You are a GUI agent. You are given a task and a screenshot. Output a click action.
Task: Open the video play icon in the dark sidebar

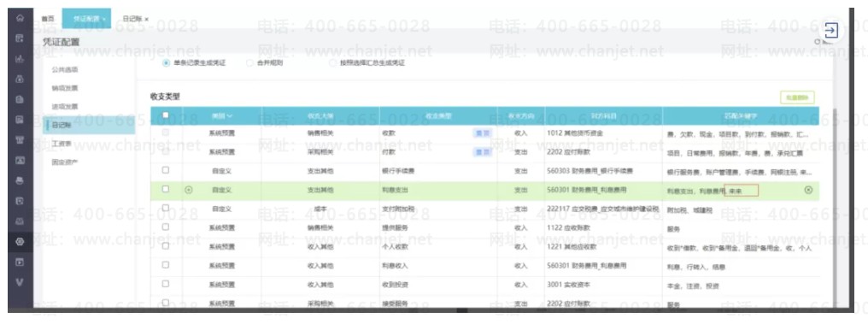20,262
